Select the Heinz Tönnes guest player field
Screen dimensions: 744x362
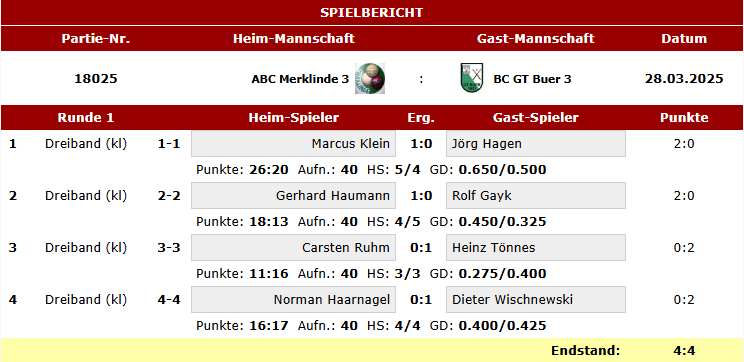pyautogui.click(x=536, y=248)
